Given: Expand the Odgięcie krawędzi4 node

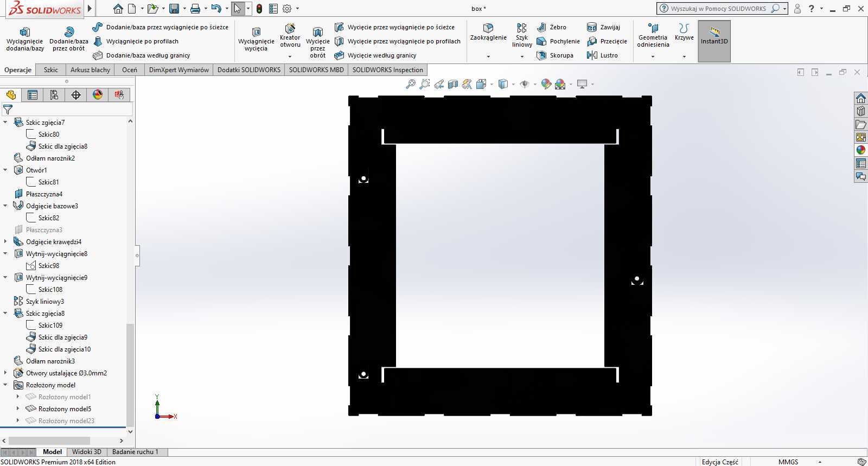Looking at the screenshot, I should click(x=5, y=241).
